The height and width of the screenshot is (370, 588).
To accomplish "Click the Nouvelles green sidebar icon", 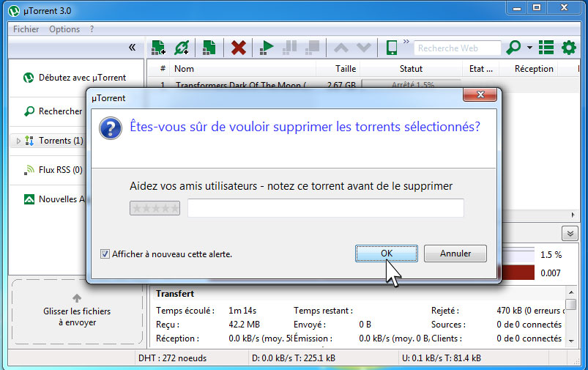I will click(29, 199).
